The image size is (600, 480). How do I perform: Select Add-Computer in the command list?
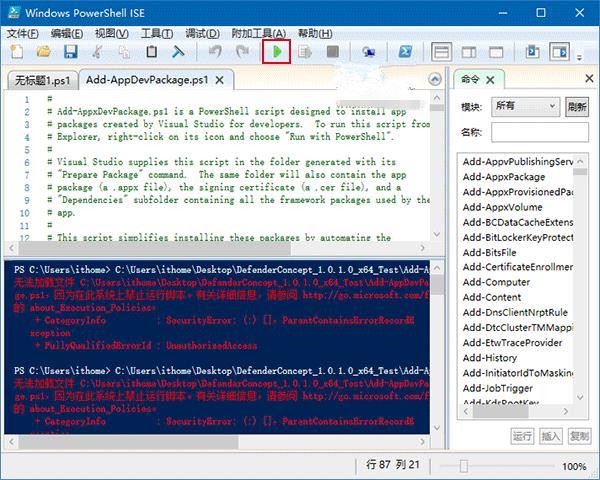(496, 282)
